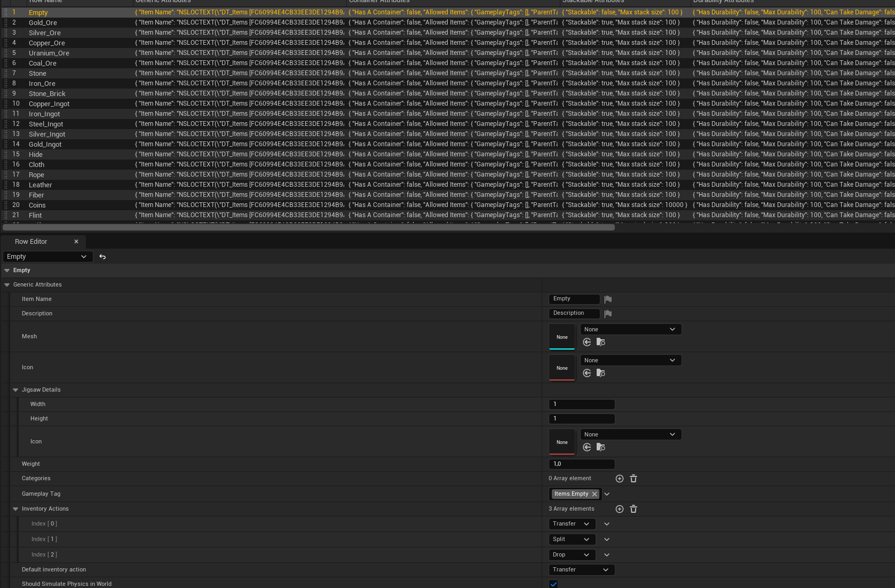Click the Weight value field
Viewport: 895px width, 588px height.
(x=582, y=464)
